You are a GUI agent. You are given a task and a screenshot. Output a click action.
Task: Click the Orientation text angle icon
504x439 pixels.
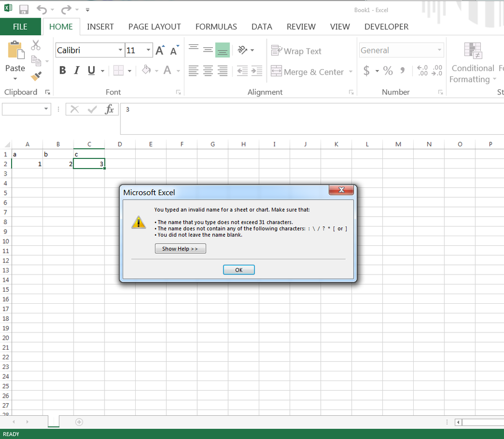(243, 50)
